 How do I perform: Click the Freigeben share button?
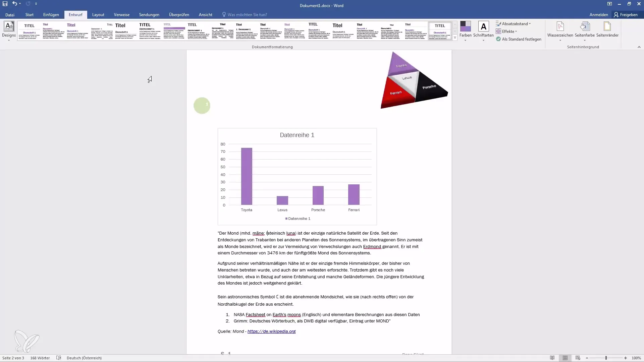(x=626, y=15)
